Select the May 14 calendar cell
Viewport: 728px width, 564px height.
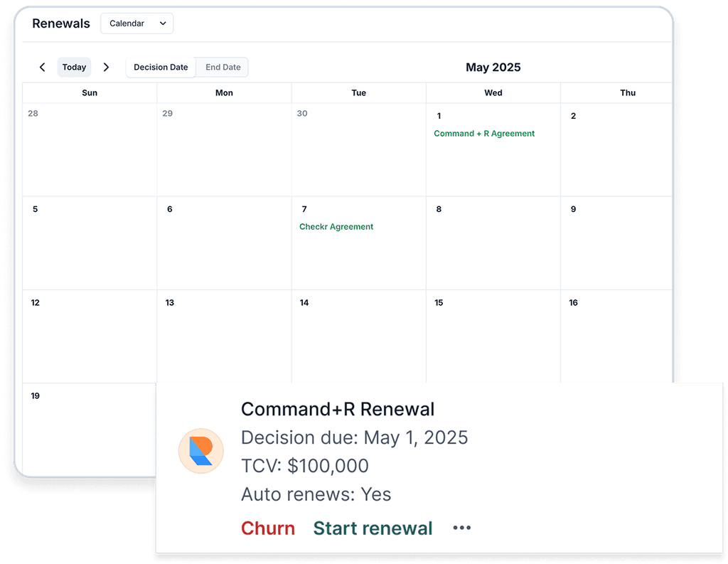point(358,336)
